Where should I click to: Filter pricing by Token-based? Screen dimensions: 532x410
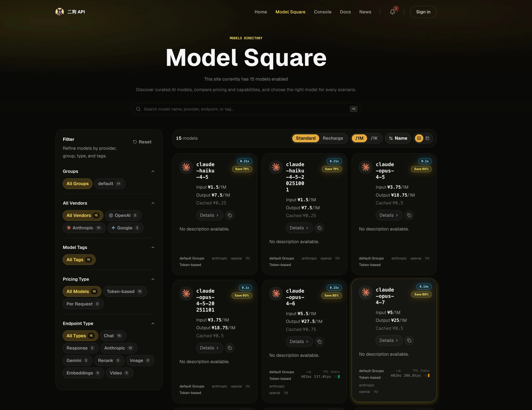point(125,292)
